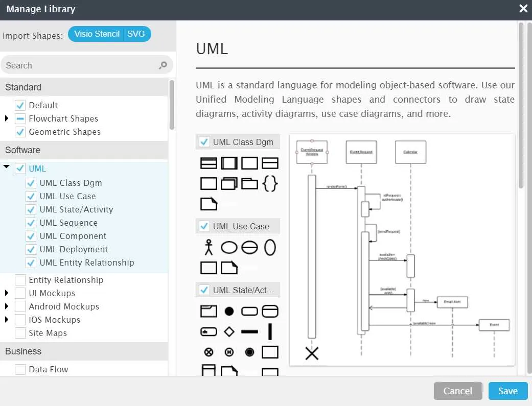Select the horizontal fork bar shape
This screenshot has width=532, height=406.
coord(249,332)
